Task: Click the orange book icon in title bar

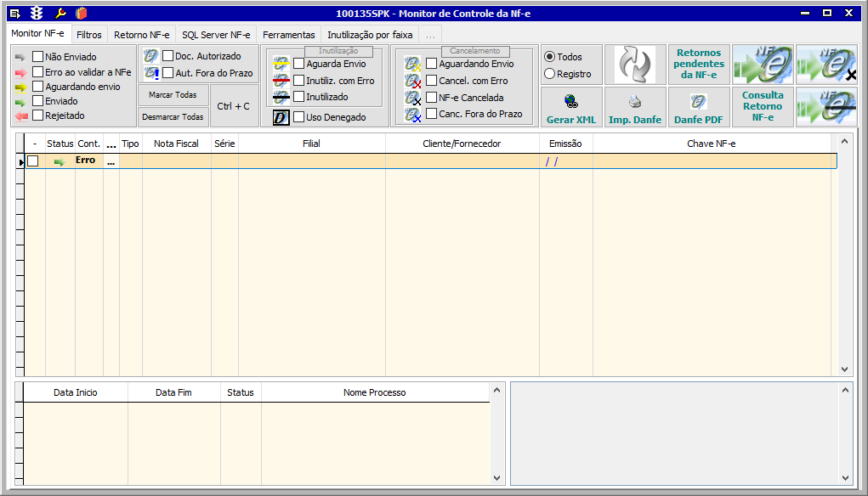Action: (81, 13)
